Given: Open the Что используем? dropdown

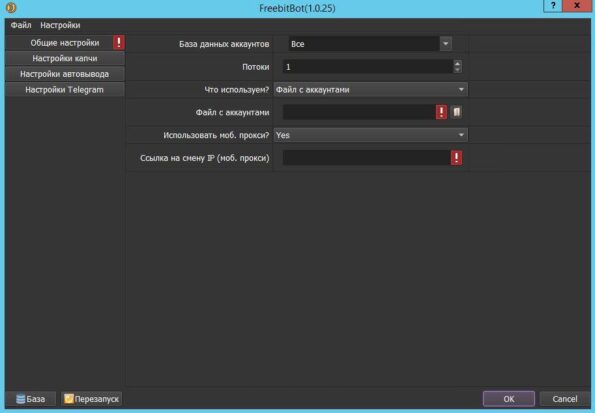Looking at the screenshot, I should click(x=370, y=90).
